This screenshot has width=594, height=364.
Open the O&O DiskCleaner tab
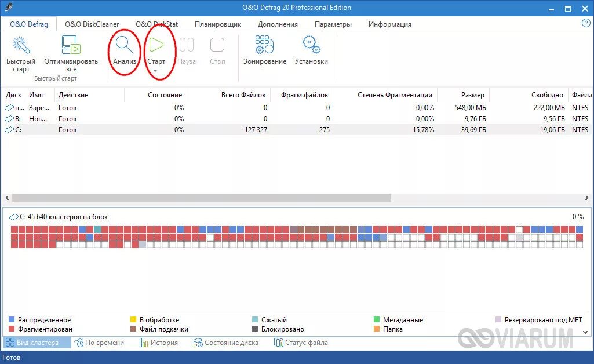92,24
